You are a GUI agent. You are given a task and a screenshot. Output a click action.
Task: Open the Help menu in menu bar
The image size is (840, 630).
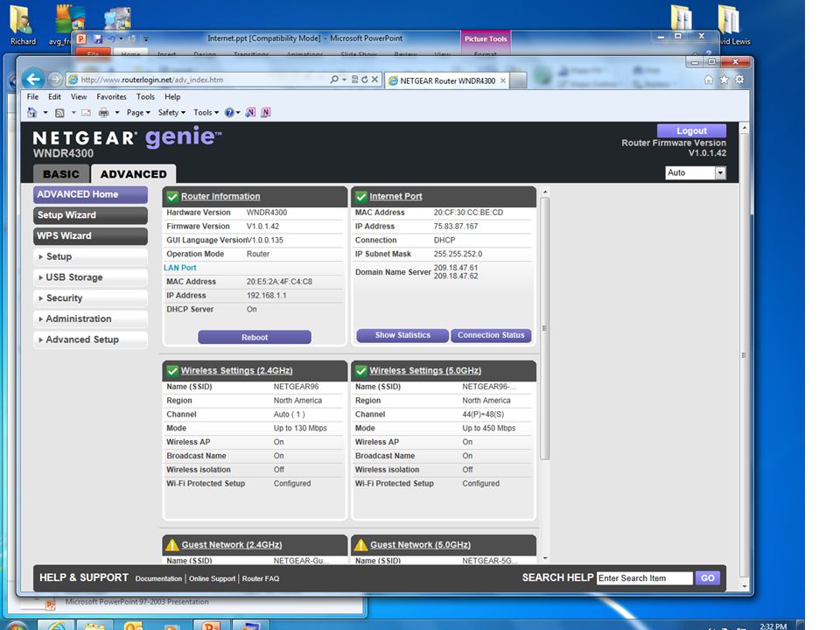(x=172, y=97)
